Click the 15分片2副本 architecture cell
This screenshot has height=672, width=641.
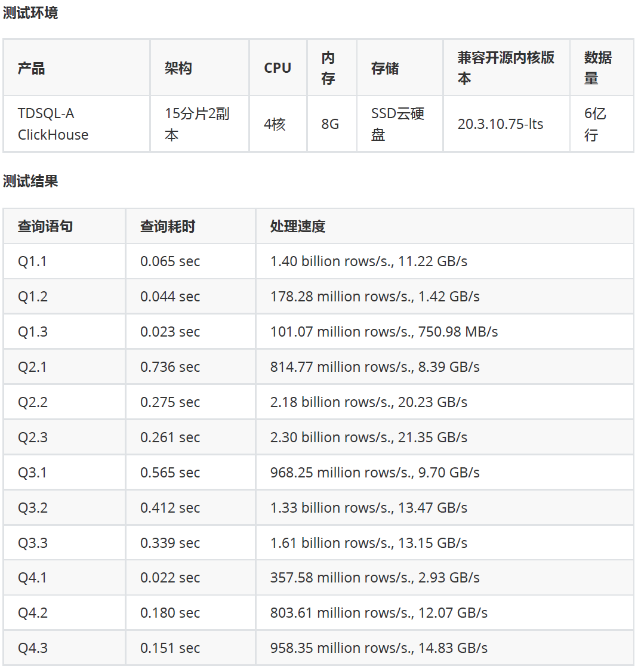tap(200, 124)
